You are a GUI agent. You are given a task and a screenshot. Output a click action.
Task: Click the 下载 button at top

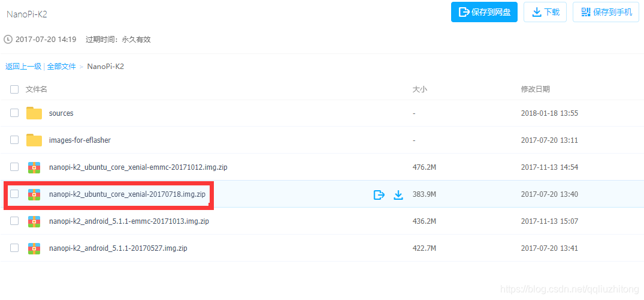pyautogui.click(x=545, y=12)
